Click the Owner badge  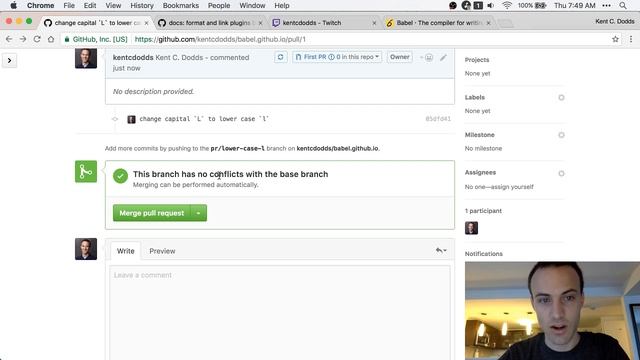(399, 57)
